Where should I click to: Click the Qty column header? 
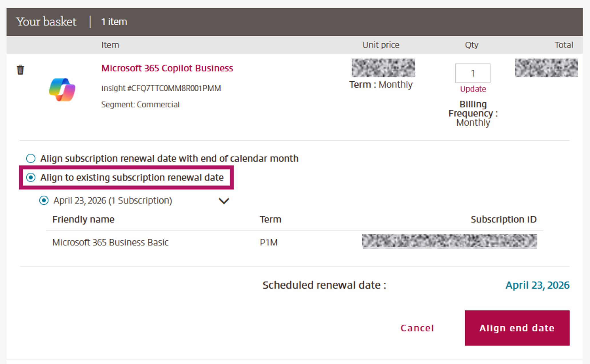pos(471,45)
